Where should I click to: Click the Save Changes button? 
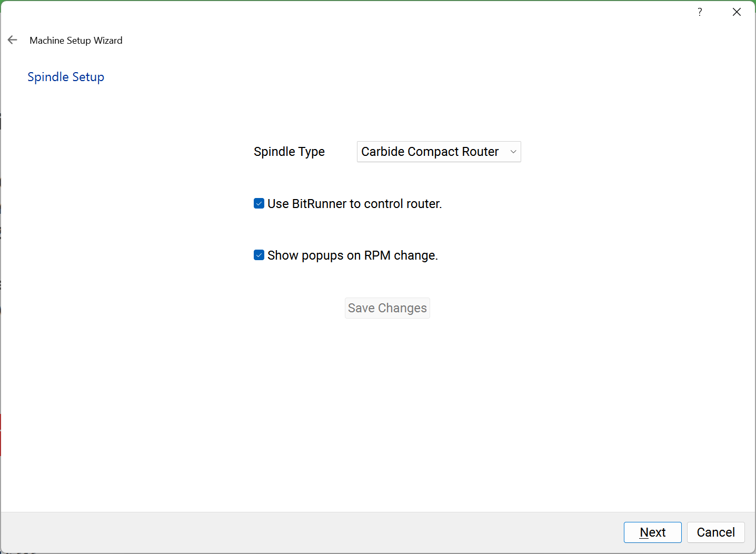pyautogui.click(x=387, y=308)
